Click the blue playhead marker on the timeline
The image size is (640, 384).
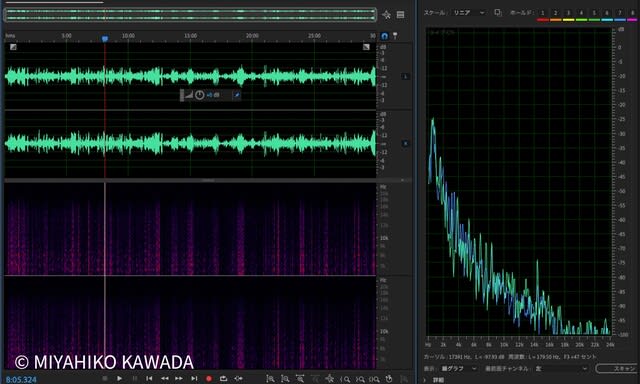[105, 38]
